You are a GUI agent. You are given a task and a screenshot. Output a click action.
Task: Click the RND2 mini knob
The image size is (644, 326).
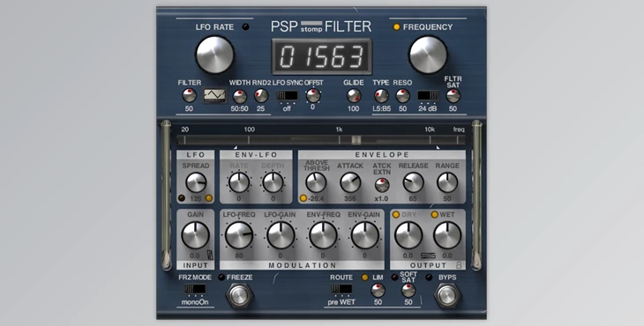(x=261, y=95)
